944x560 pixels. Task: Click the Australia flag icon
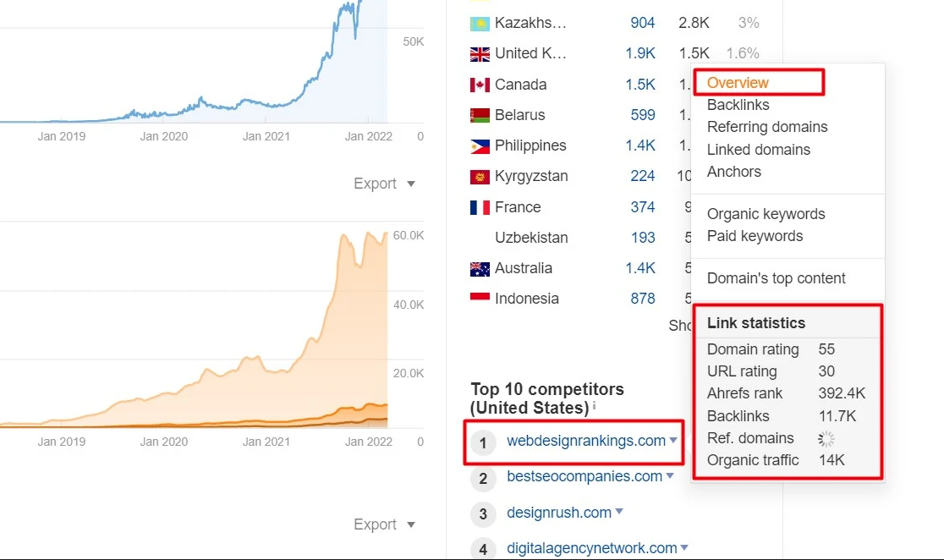pos(479,268)
